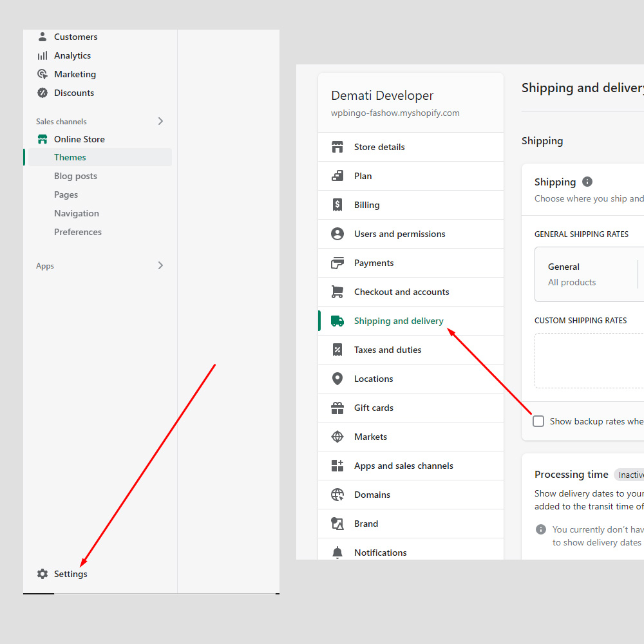Open the Online Store sales channel
Screen dimensions: 644x644
(79, 139)
